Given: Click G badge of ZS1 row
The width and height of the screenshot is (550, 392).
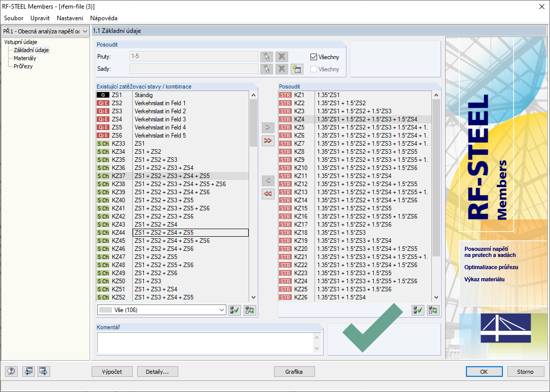Looking at the screenshot, I should pos(103,95).
